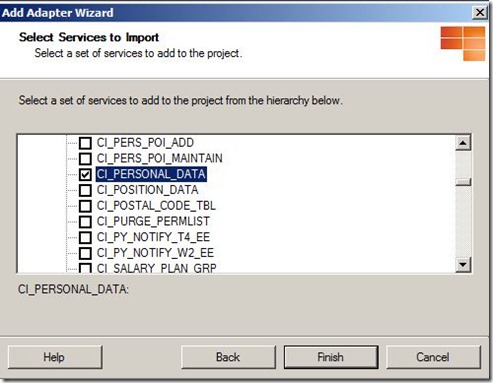Click the services list scrollbar thumb
The width and height of the screenshot is (493, 383).
(x=463, y=182)
